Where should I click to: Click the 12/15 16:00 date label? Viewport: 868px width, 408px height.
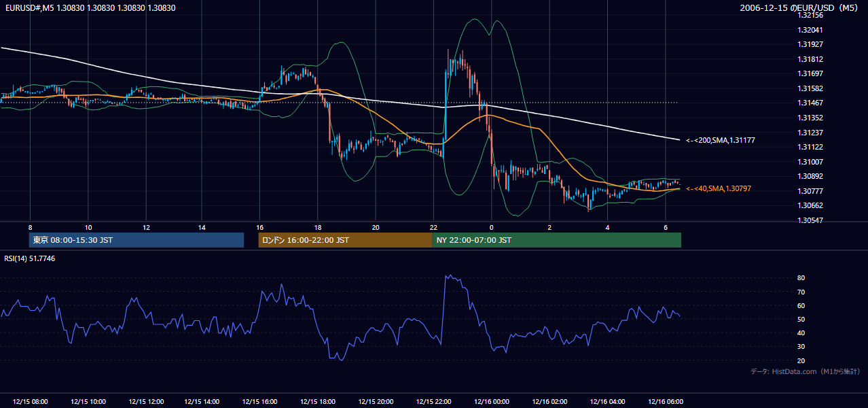tap(260, 401)
